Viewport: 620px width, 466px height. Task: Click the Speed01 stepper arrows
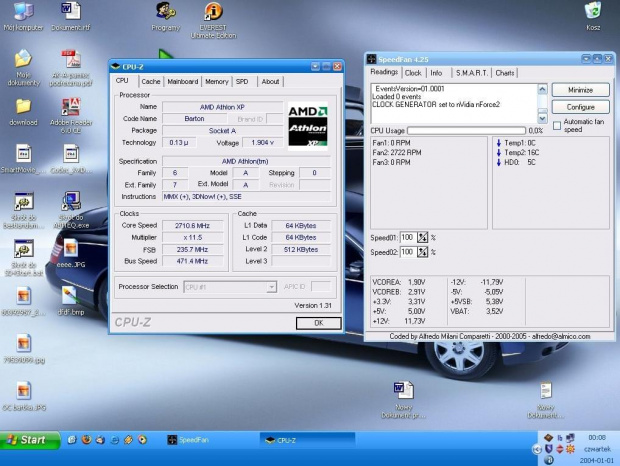pos(423,238)
